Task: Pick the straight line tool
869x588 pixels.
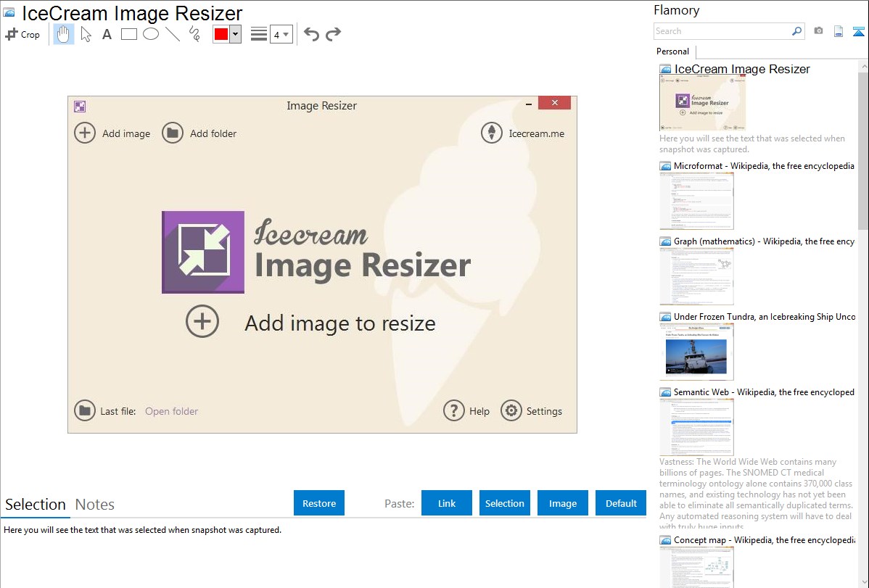Action: tap(173, 34)
